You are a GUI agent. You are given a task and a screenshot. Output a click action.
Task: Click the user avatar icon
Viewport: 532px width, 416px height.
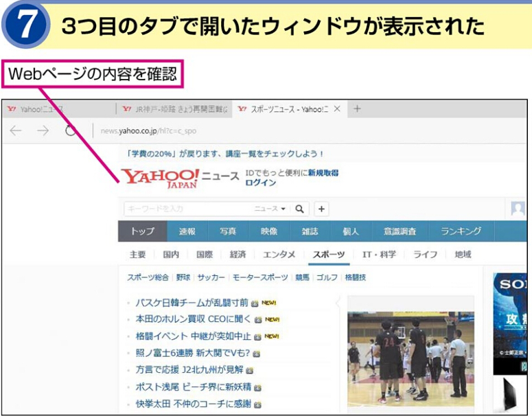pyautogui.click(x=518, y=208)
